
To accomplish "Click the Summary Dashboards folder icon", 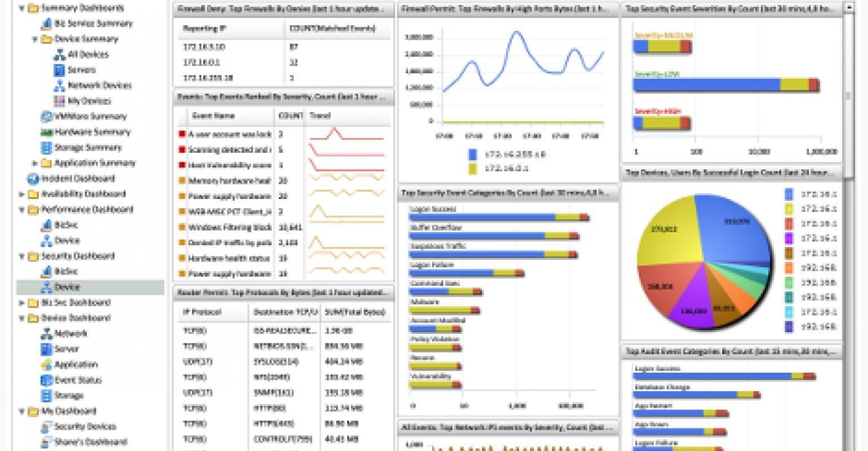I will click(34, 8).
